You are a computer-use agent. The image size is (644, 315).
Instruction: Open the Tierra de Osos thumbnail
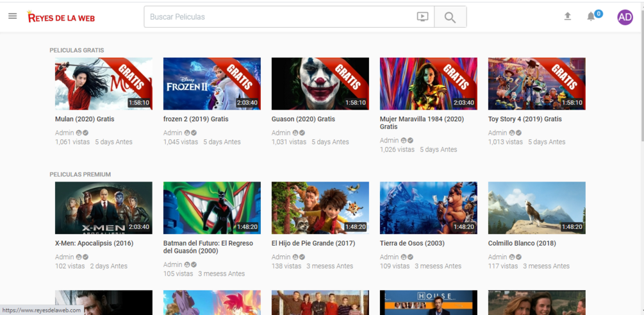click(429, 208)
